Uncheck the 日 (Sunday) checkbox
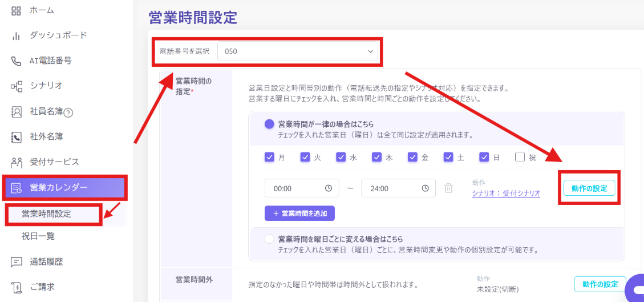The height and width of the screenshot is (302, 644). 484,158
